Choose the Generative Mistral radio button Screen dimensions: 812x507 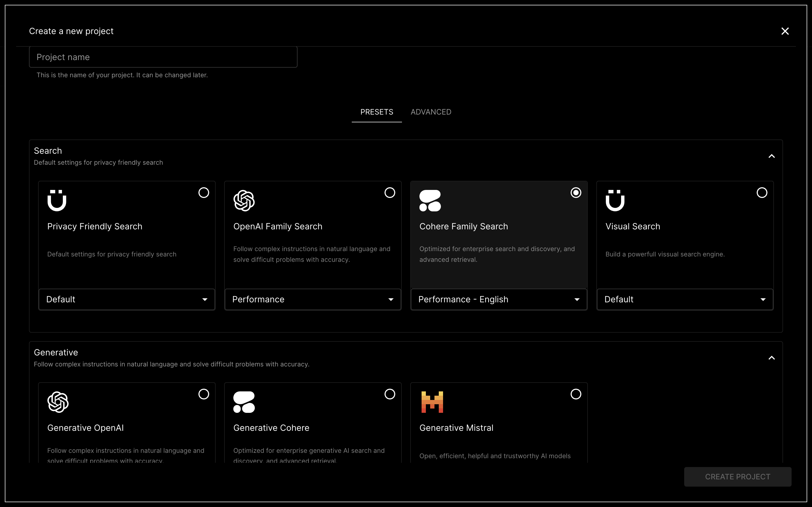(576, 394)
